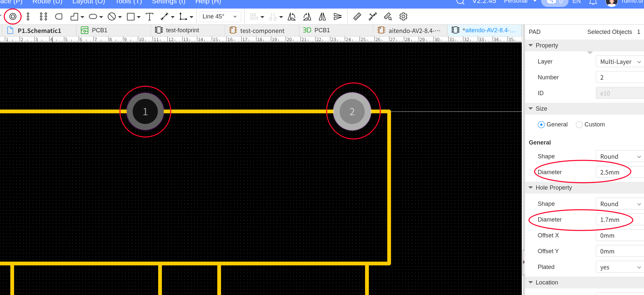Open the Layout menu
644x295 pixels.
point(89,2)
